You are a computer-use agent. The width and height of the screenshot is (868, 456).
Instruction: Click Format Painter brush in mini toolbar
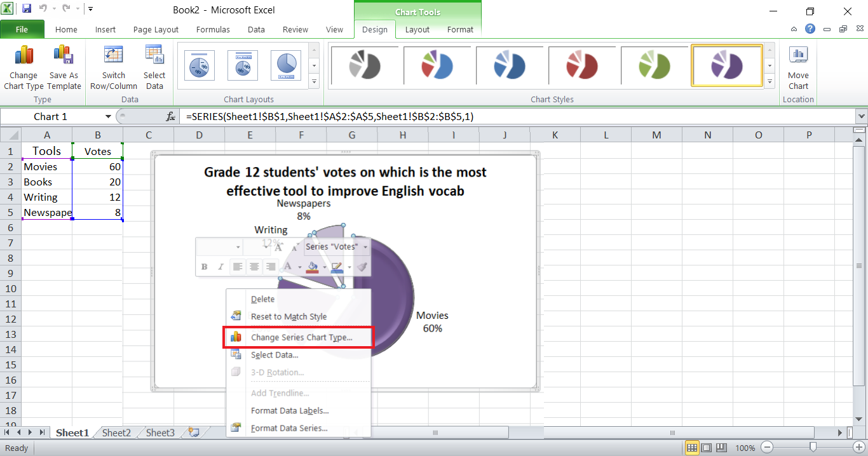pyautogui.click(x=362, y=267)
